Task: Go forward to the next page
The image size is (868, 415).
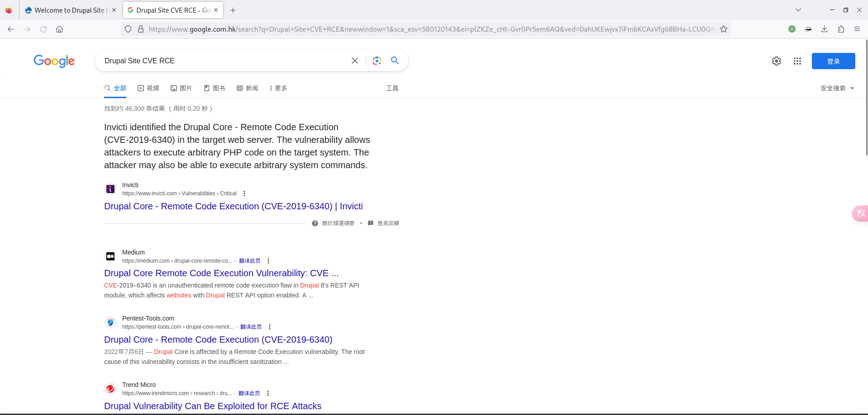Action: [x=27, y=29]
